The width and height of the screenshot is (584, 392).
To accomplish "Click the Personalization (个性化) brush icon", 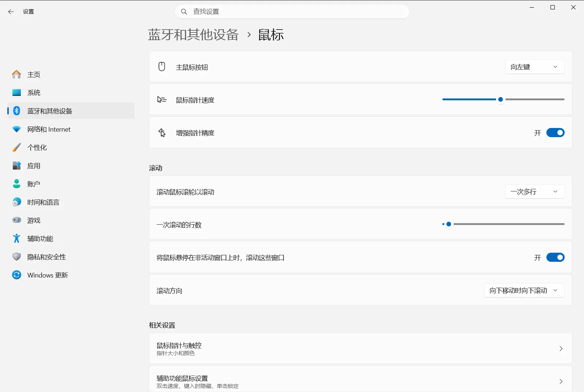I will pyautogui.click(x=16, y=147).
